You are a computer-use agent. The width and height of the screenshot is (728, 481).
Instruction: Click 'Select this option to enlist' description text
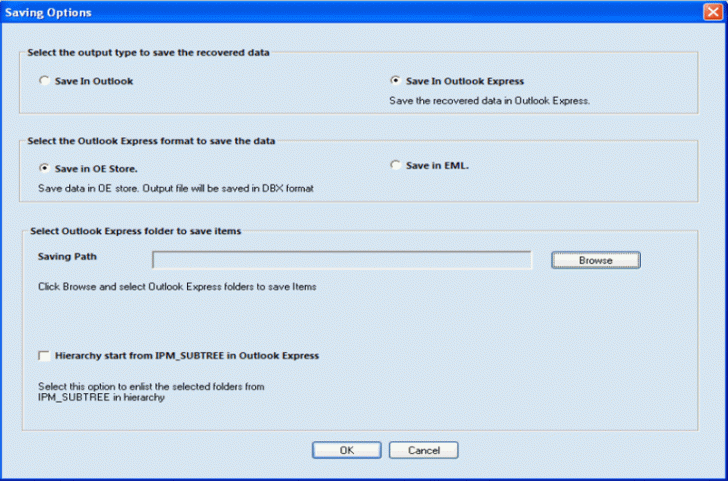point(151,392)
